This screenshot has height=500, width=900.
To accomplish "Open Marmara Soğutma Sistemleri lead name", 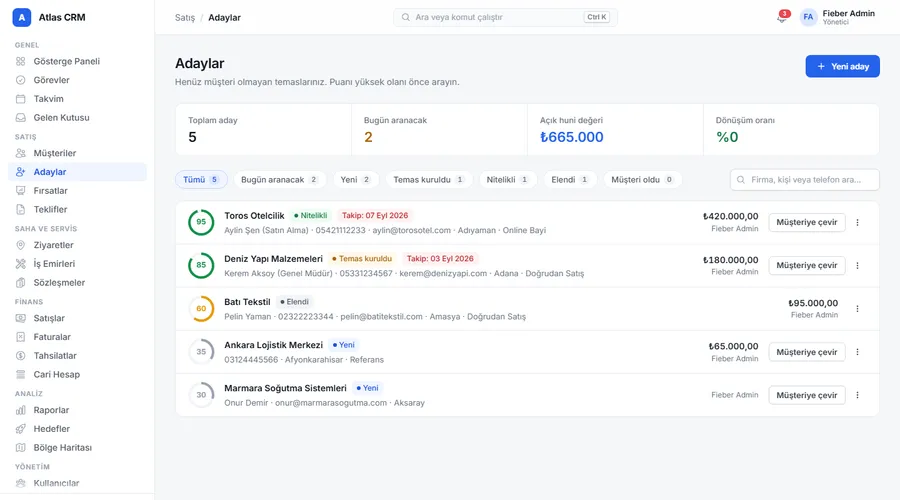I will point(285,388).
